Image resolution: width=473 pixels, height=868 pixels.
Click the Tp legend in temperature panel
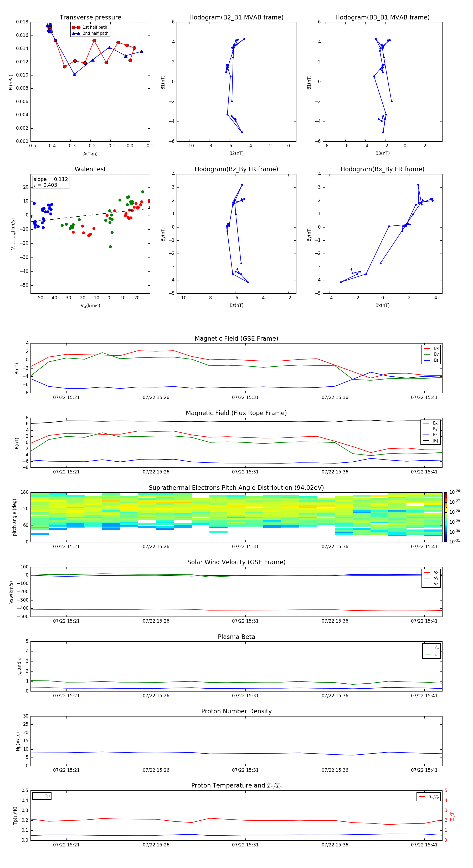point(42,796)
